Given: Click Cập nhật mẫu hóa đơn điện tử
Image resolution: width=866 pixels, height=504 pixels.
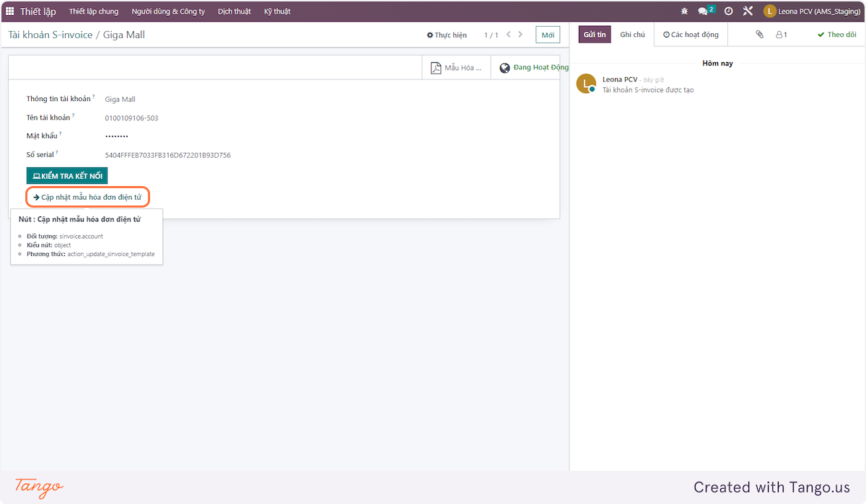Looking at the screenshot, I should click(88, 197).
